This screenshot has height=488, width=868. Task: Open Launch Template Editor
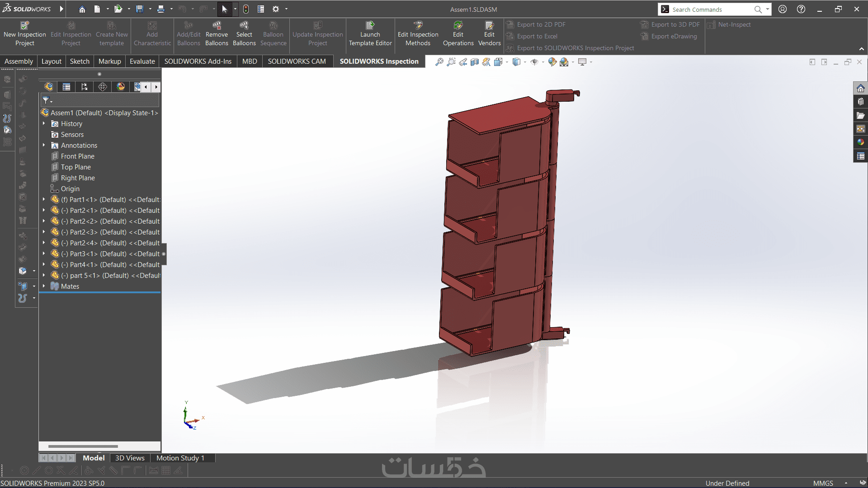tap(370, 26)
